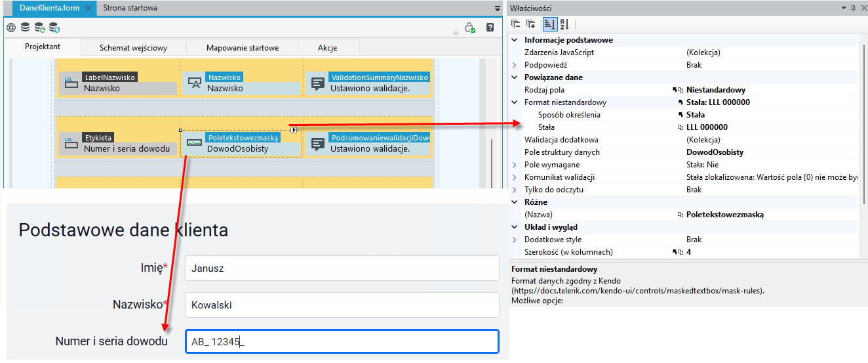Screen dimensions: 868x363
Task: Collapse Format niestandardowy property
Action: (x=515, y=102)
